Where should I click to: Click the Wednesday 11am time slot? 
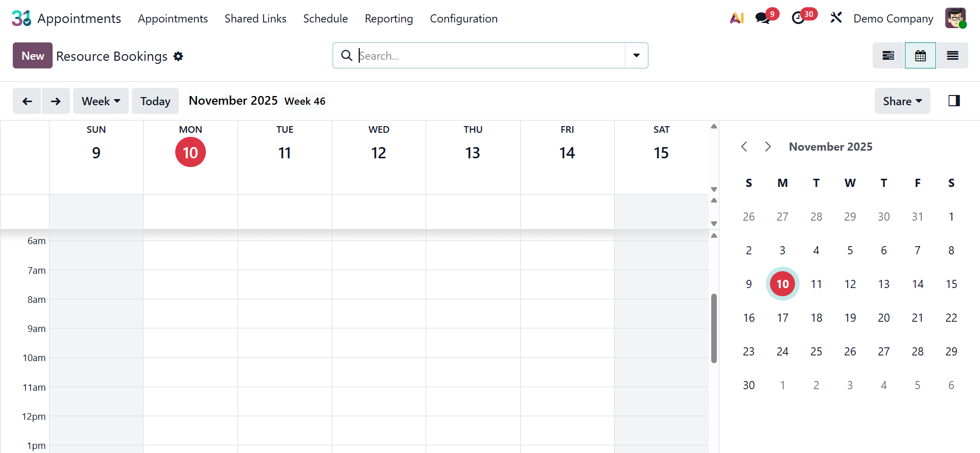click(379, 401)
